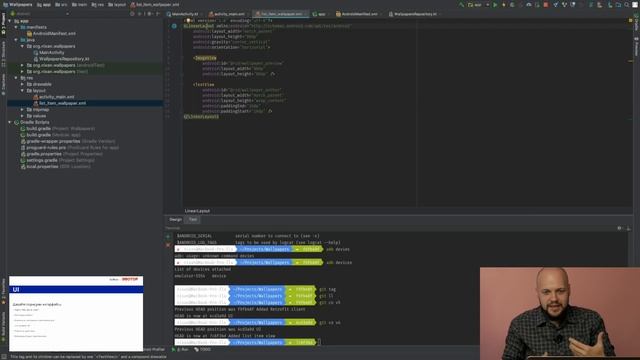Expand the values folder
Viewport: 640px width, 360px height.
[x=22, y=116]
